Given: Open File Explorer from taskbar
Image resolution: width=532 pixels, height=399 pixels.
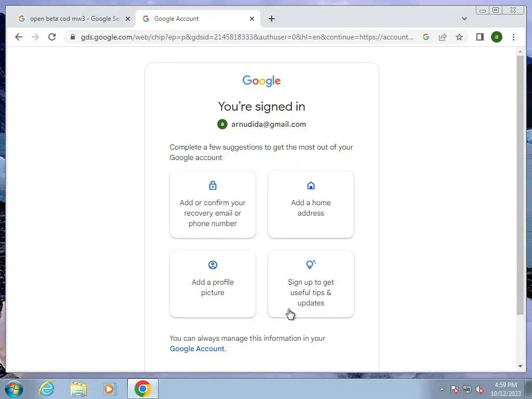Looking at the screenshot, I should [78, 389].
